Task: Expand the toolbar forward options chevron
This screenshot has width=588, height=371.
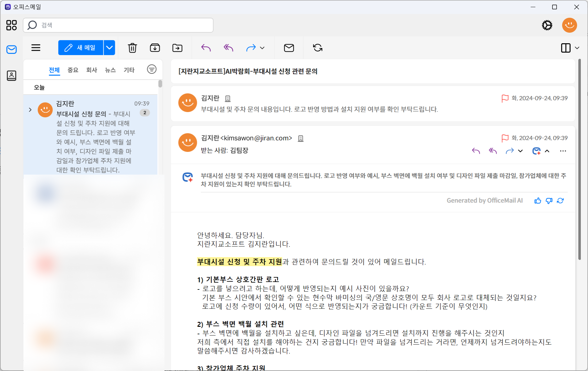Action: (x=262, y=48)
